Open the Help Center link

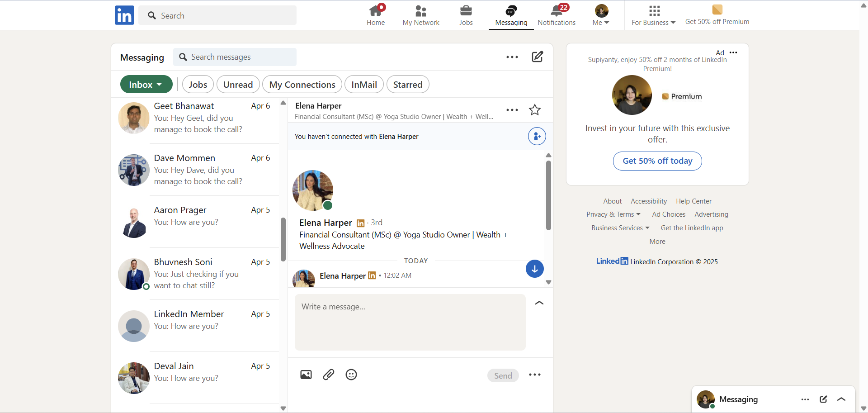point(693,201)
